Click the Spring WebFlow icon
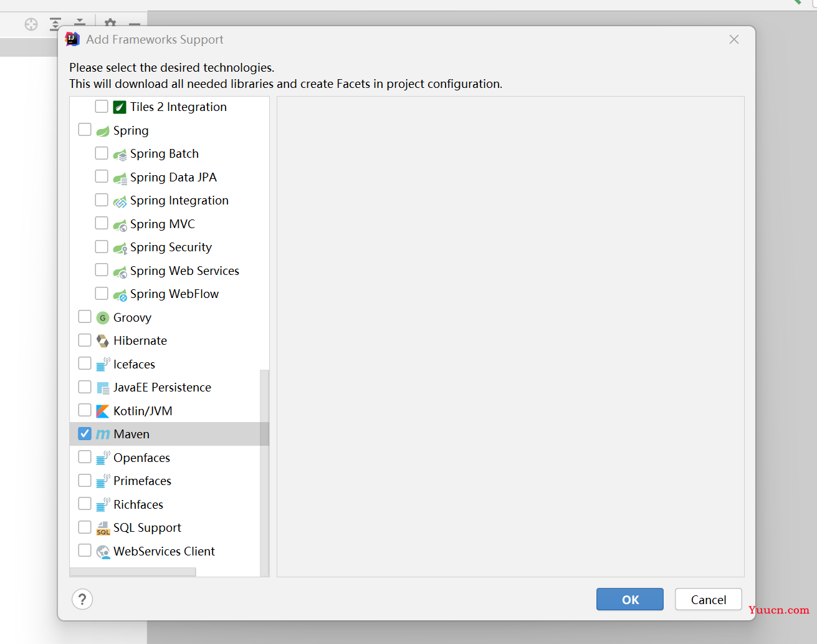Image resolution: width=817 pixels, height=644 pixels. 120,295
